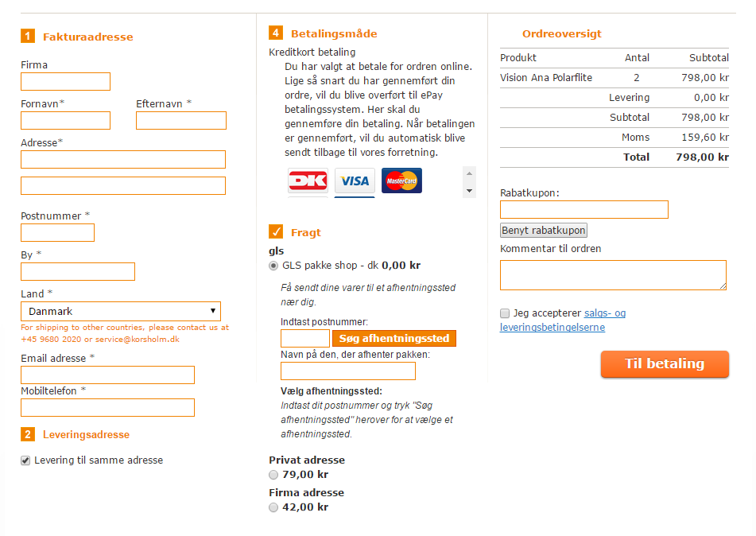Image resolution: width=756 pixels, height=536 pixels.
Task: Choose Firma adresse 42,00 kr shipping
Action: (273, 507)
